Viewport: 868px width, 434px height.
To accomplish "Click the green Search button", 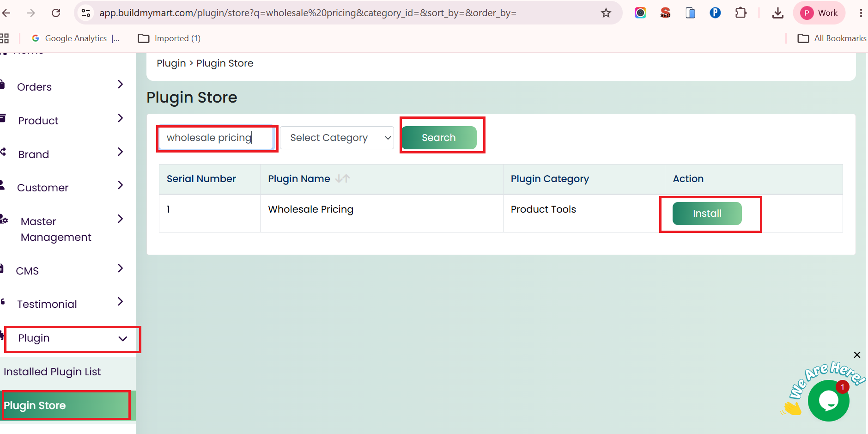I will click(439, 138).
